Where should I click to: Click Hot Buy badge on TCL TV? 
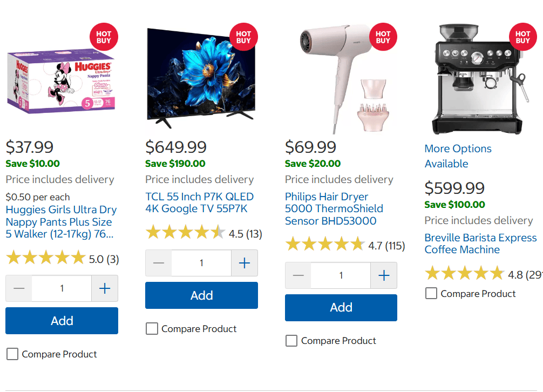(243, 37)
